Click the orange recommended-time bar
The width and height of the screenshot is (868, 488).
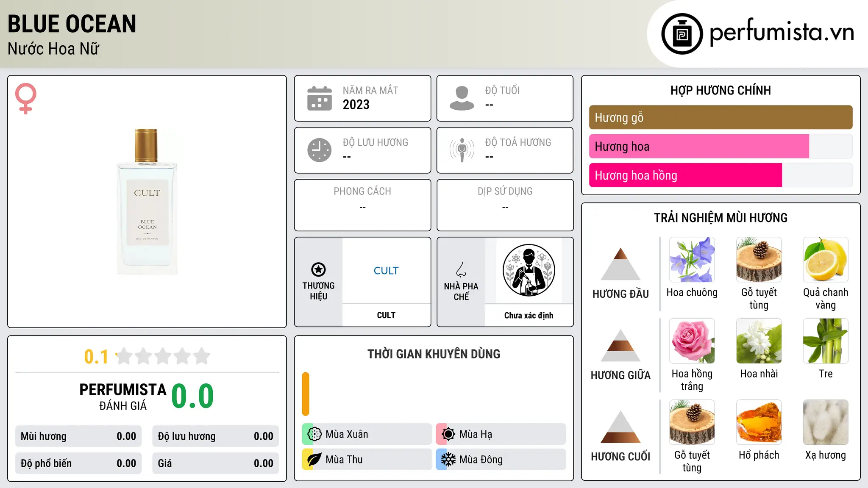[306, 394]
